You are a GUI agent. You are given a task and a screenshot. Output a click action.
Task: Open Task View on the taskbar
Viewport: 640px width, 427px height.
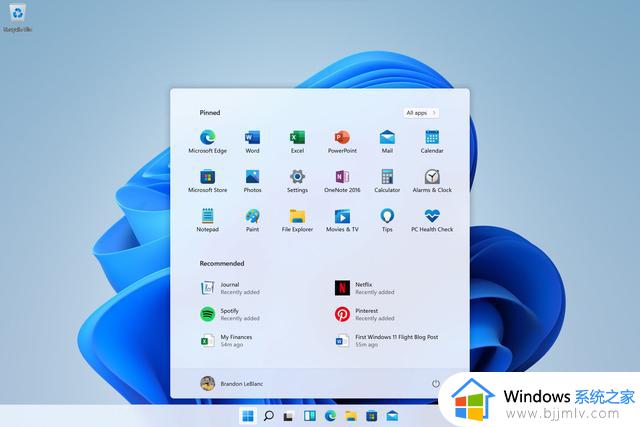pos(289,416)
